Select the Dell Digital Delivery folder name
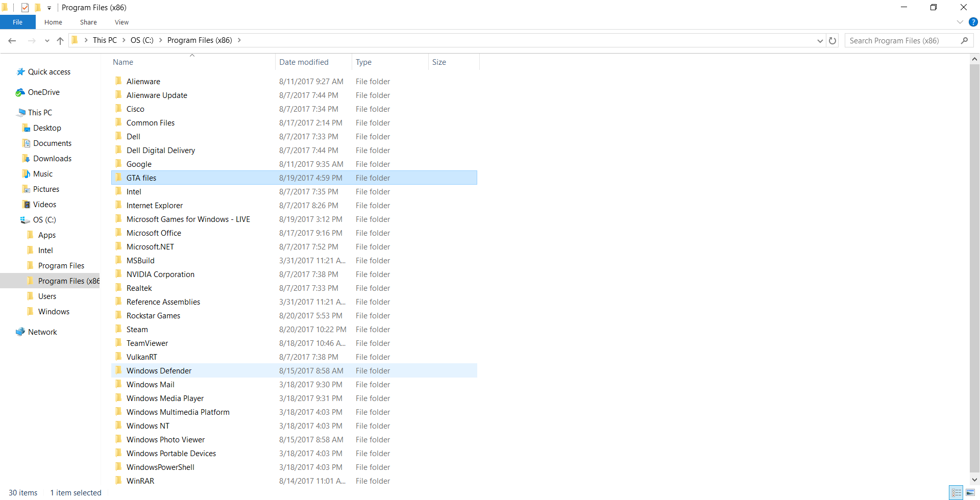 click(x=161, y=151)
